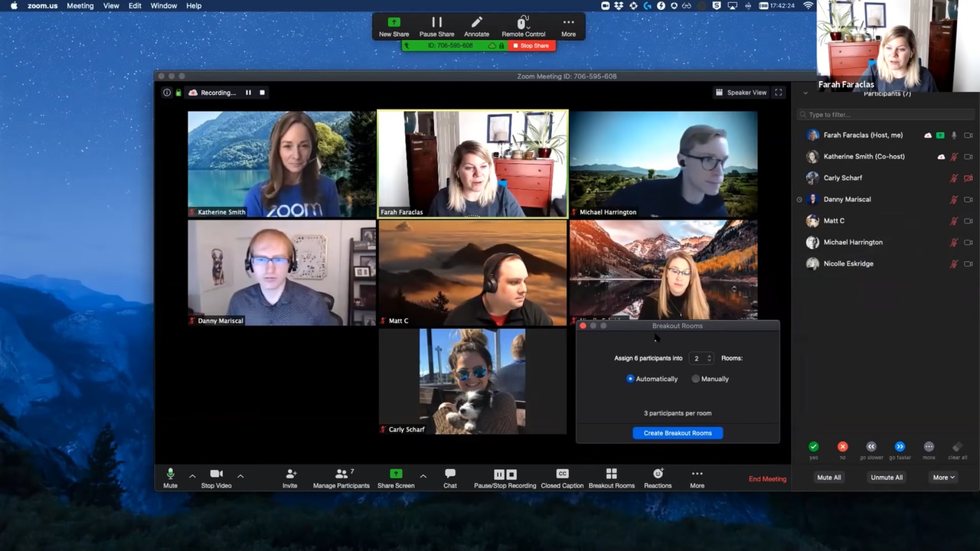The height and width of the screenshot is (551, 980).
Task: Open Closed Caption from the toolbar
Action: (562, 474)
